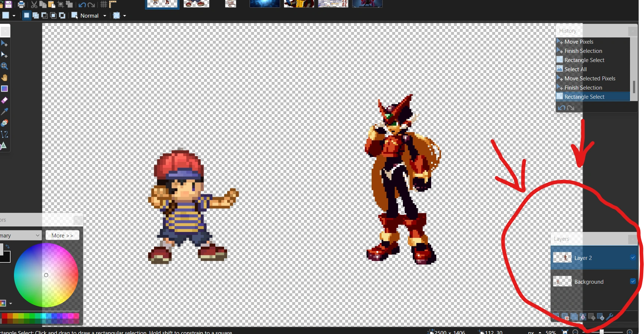This screenshot has width=644, height=334.
Task: Undo using the top toolbar arrow
Action: 82,5
